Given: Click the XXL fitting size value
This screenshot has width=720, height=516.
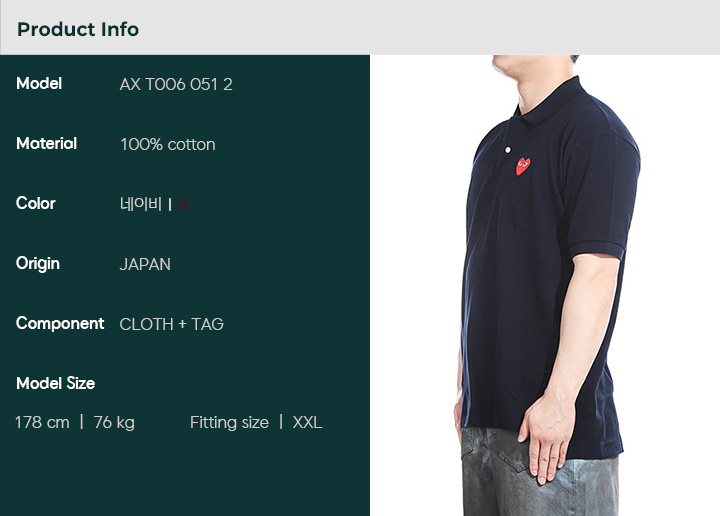Looking at the screenshot, I should pos(307,422).
